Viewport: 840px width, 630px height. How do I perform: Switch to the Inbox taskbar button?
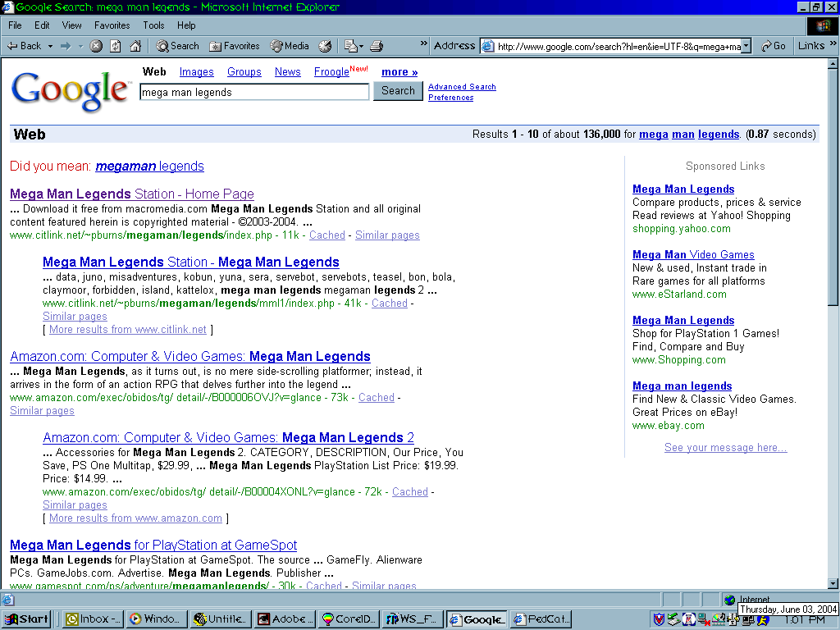pyautogui.click(x=94, y=619)
